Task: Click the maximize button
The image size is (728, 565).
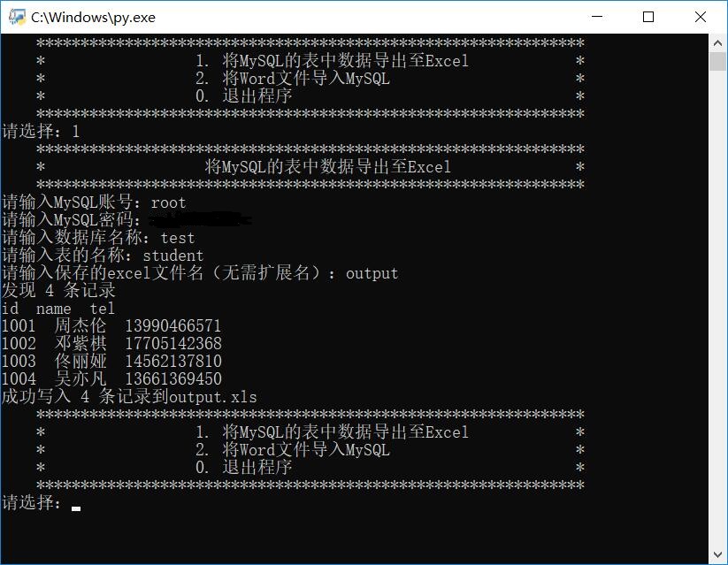Action: [649, 16]
